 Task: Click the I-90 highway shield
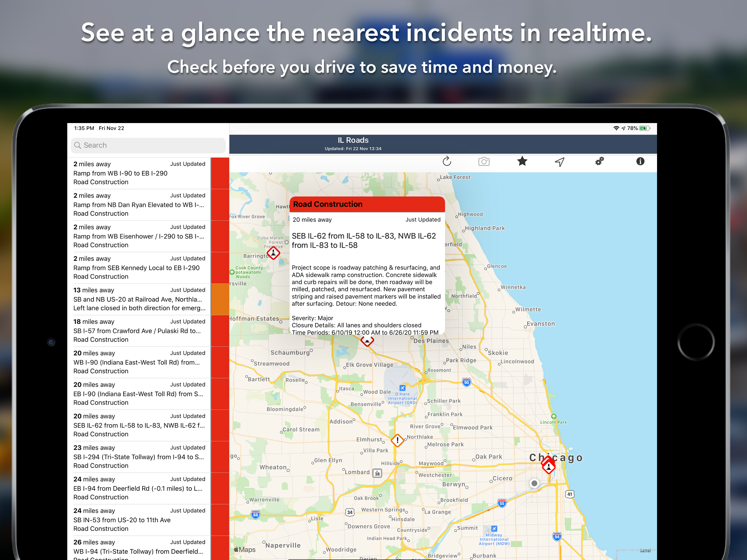coord(466,382)
